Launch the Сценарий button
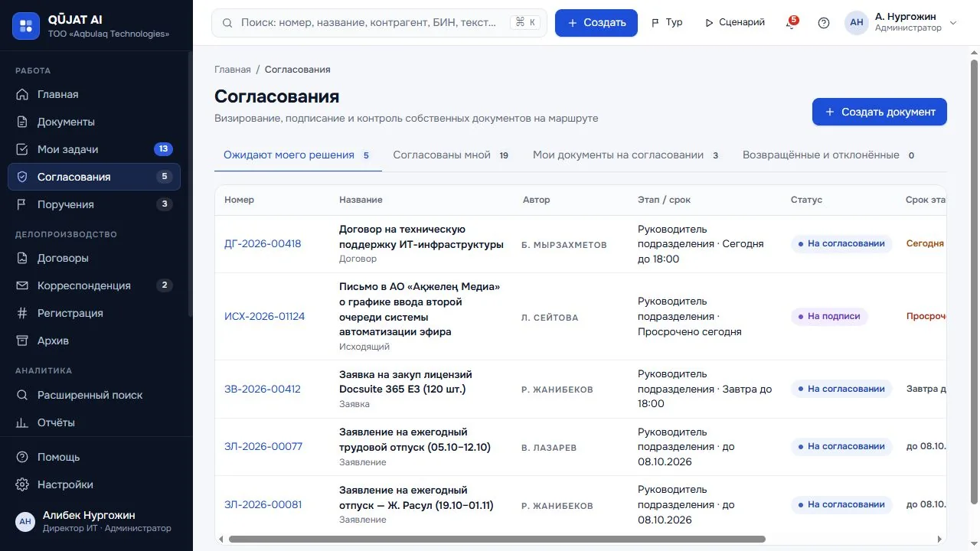980x551 pixels. [735, 23]
